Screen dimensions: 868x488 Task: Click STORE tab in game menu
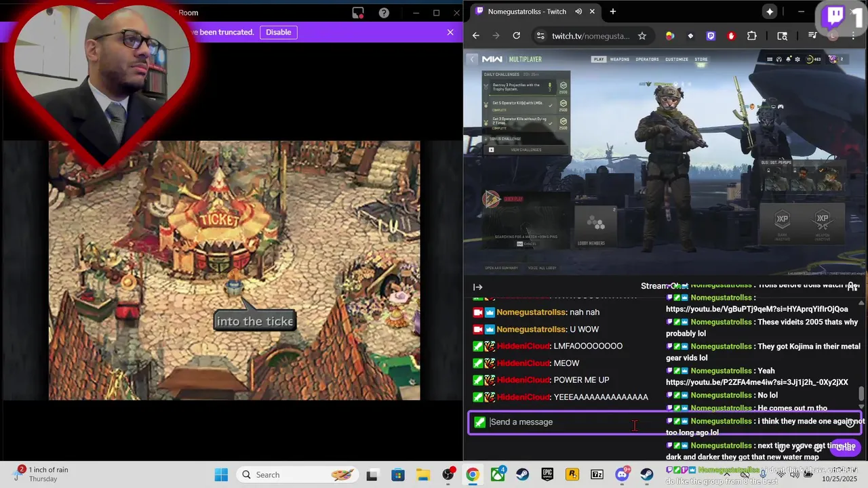point(701,59)
